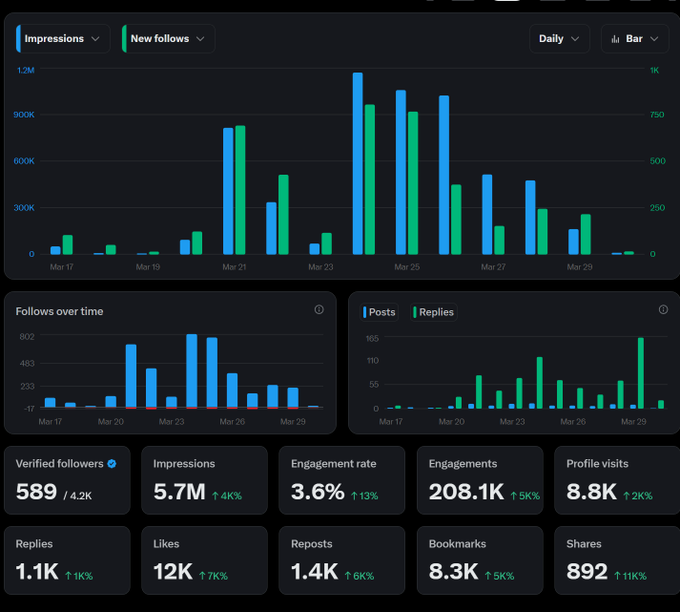Select the Engagements 208.1K card

480,480
